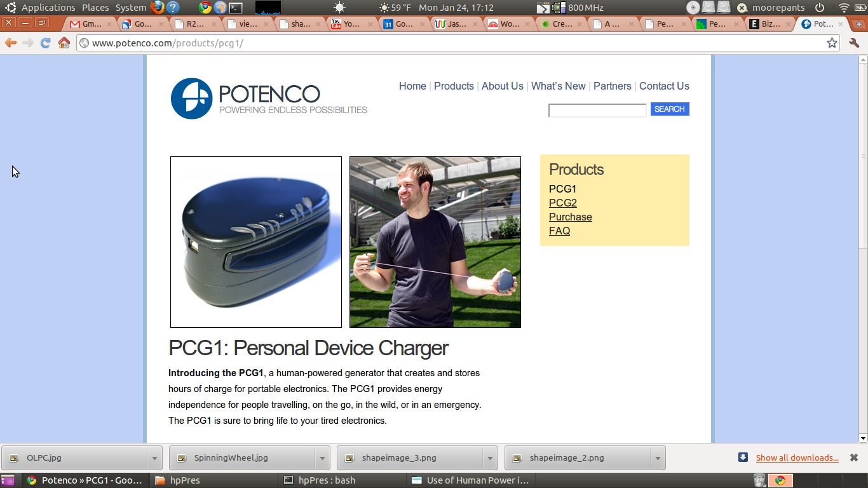This screenshot has width=868, height=488.
Task: Switch to the Jas... tab
Action: point(456,24)
